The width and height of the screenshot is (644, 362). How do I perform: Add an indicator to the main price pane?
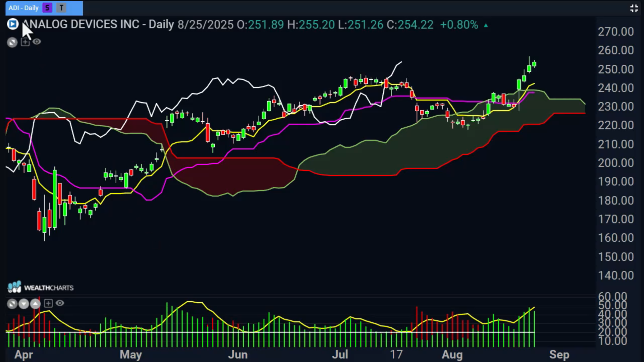(x=25, y=42)
